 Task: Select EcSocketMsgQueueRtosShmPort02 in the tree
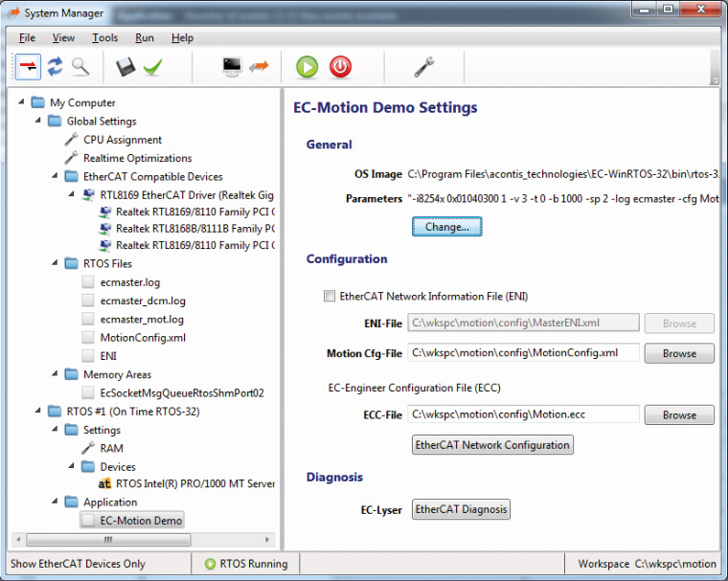tap(182, 393)
